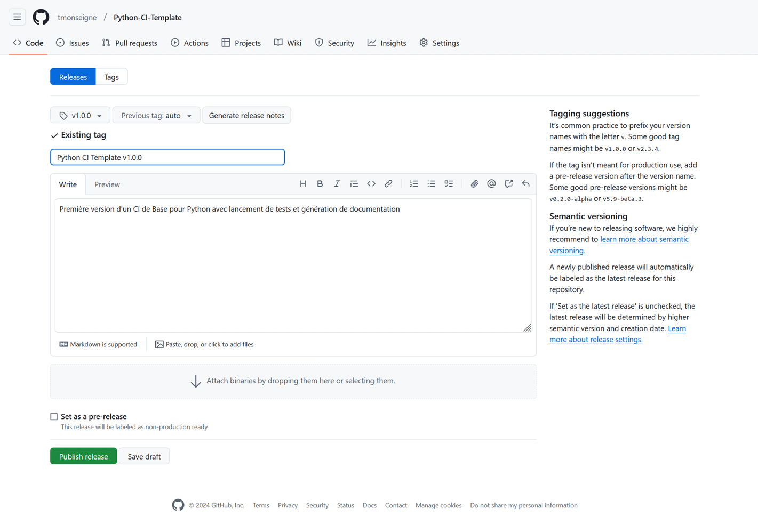Apply italic formatting in editor
This screenshot has height=532, width=758.
point(337,184)
